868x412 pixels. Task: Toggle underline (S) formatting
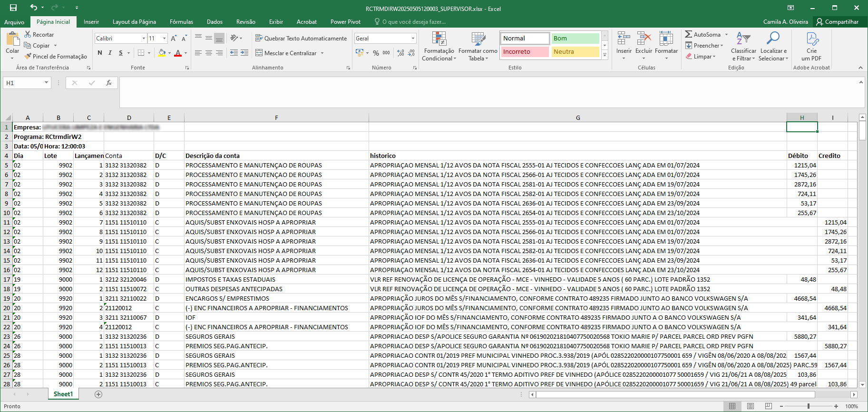121,53
